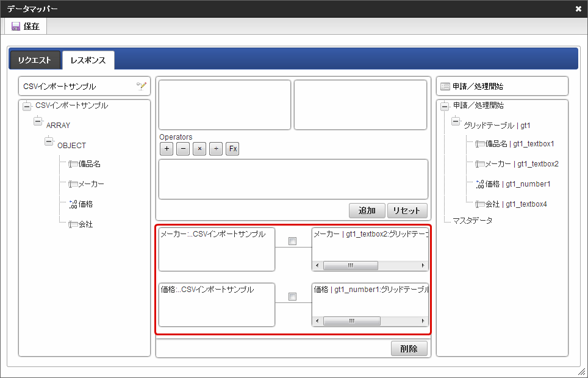
Task: Click the number icon of 価格 | gt1_number1
Action: pyautogui.click(x=480, y=184)
